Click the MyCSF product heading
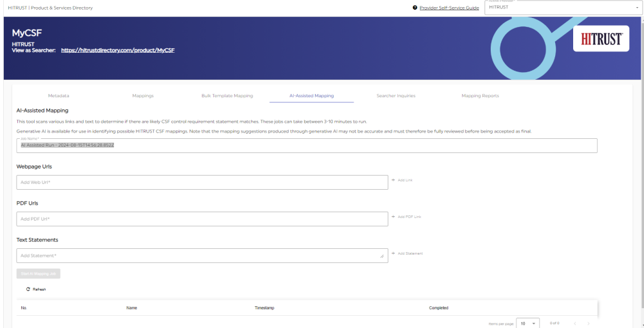 [x=27, y=33]
